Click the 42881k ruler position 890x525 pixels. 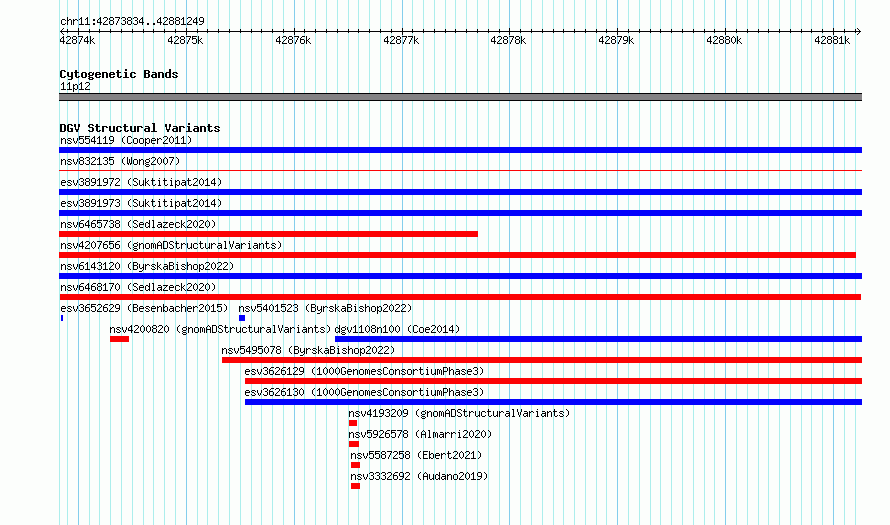pos(832,40)
